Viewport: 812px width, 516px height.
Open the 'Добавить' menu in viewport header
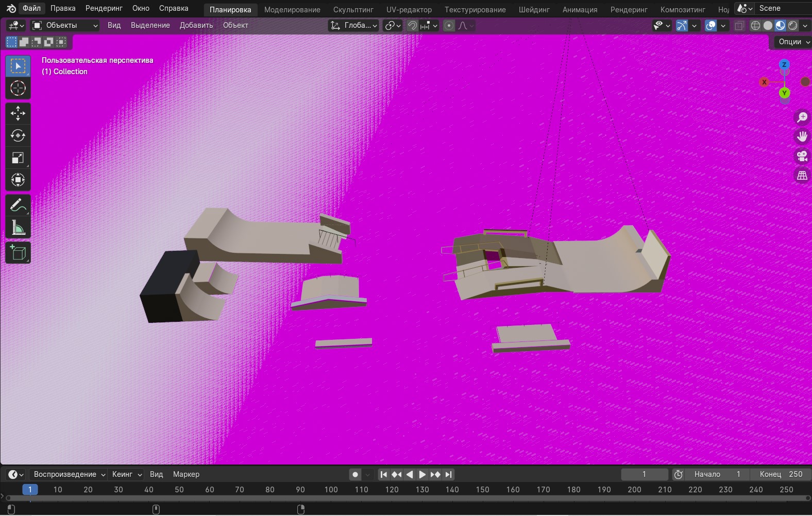coord(196,25)
